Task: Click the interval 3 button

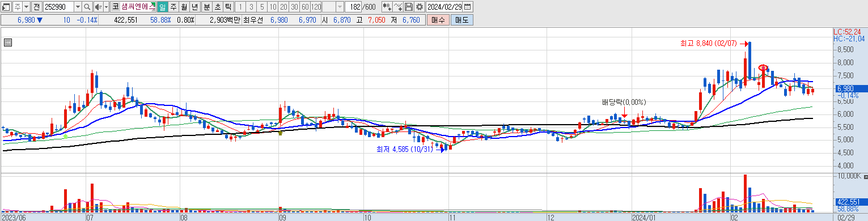Action: click(251, 7)
